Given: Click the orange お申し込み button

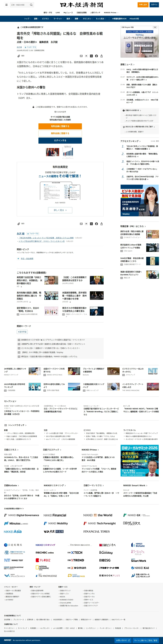Looking at the screenshot, I should (143, 5).
